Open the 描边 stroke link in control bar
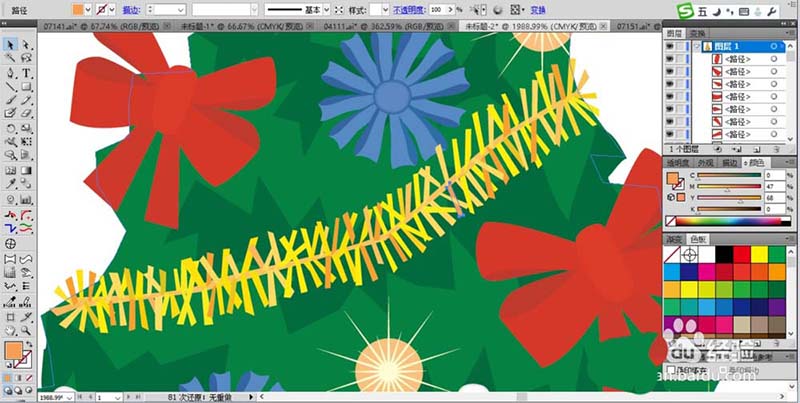 click(130, 10)
